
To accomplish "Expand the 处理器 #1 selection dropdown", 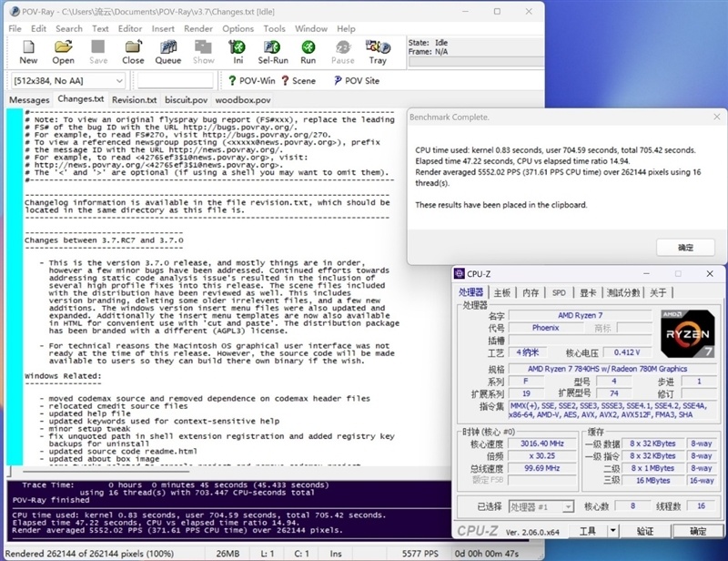I will [569, 505].
